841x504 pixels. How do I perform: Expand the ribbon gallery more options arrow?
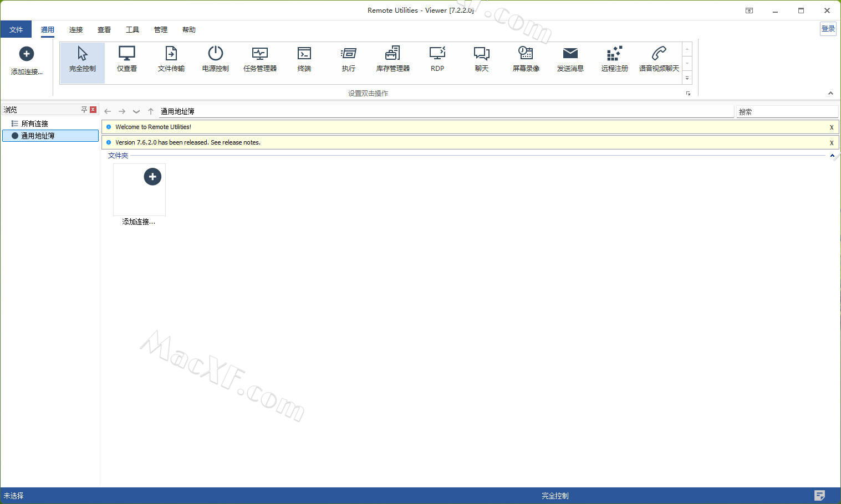(x=687, y=78)
